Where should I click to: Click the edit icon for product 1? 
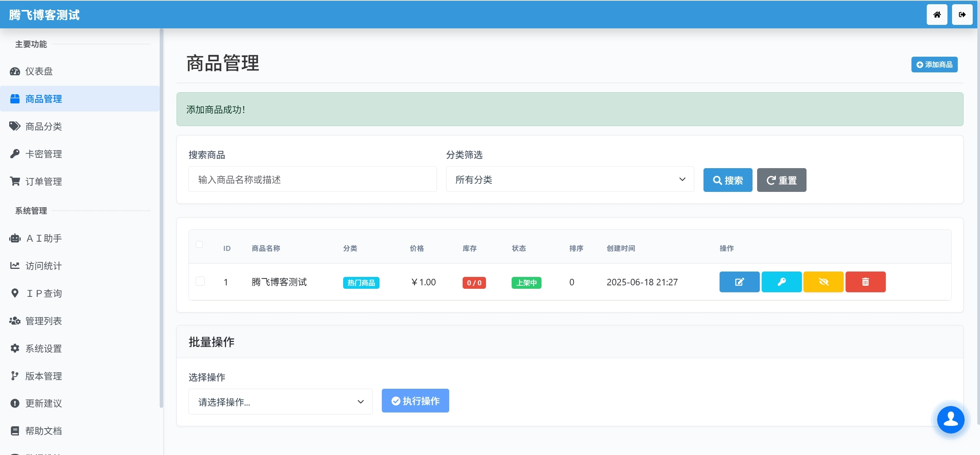[739, 282]
